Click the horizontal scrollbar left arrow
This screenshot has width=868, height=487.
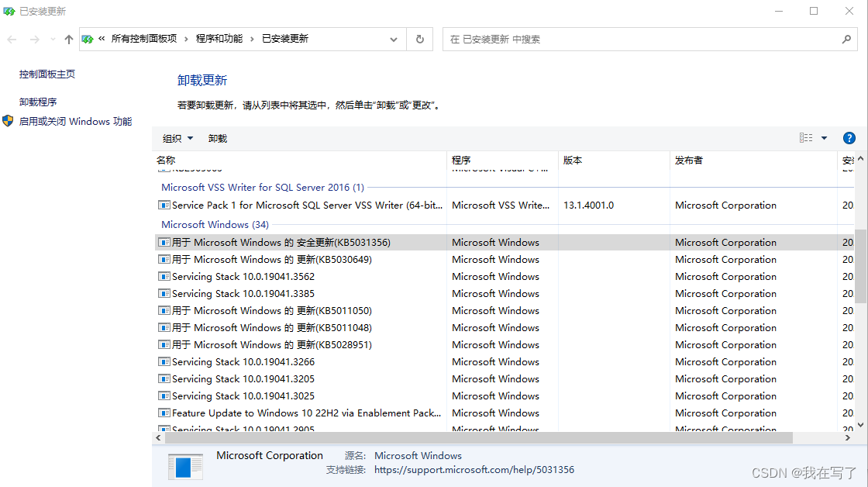(x=158, y=437)
